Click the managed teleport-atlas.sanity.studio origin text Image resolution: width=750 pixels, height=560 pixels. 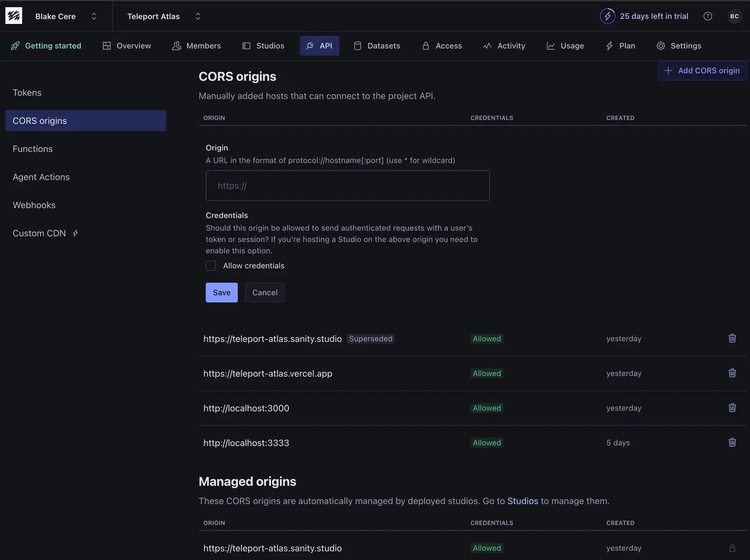[x=272, y=548]
